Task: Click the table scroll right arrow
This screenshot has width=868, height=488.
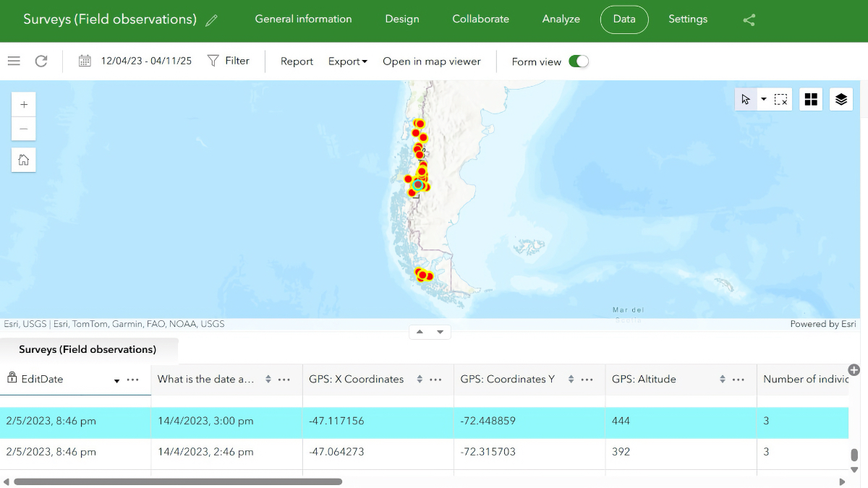Action: [842, 481]
